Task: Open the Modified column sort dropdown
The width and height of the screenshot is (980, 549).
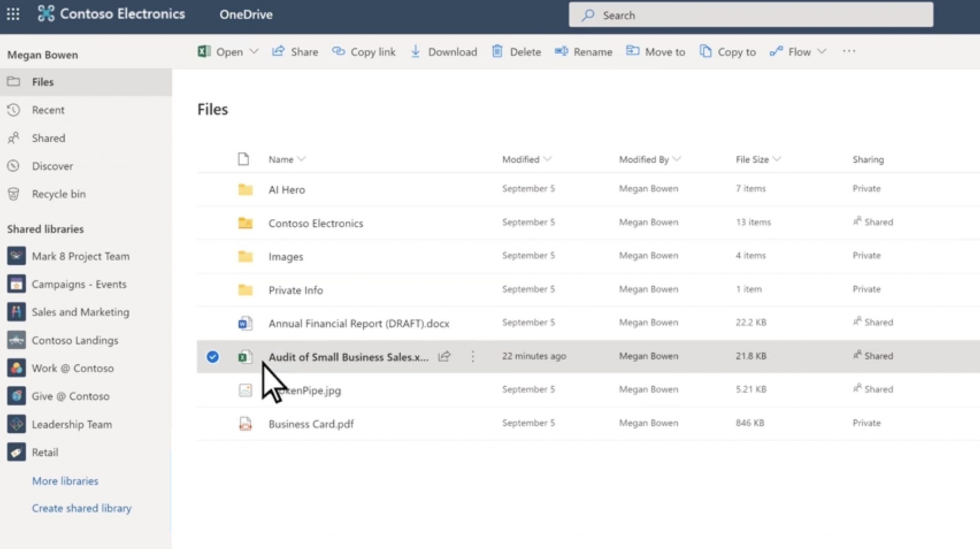Action: coord(548,159)
